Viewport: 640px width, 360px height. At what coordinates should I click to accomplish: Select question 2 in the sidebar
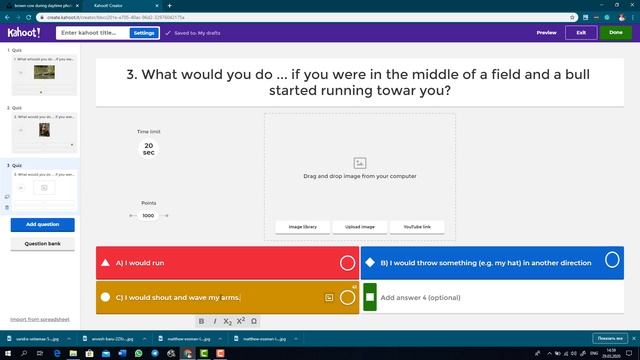tap(44, 133)
